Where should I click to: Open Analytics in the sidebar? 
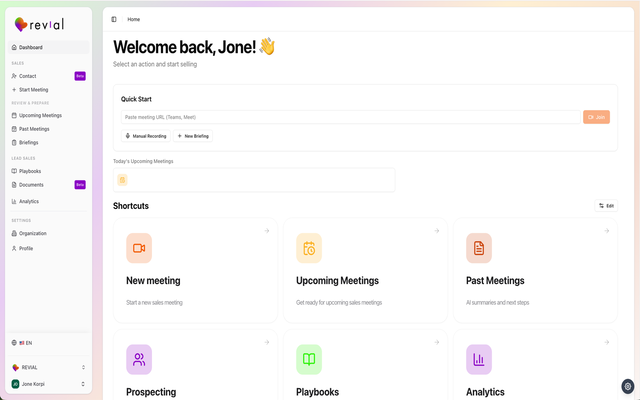tap(48, 201)
